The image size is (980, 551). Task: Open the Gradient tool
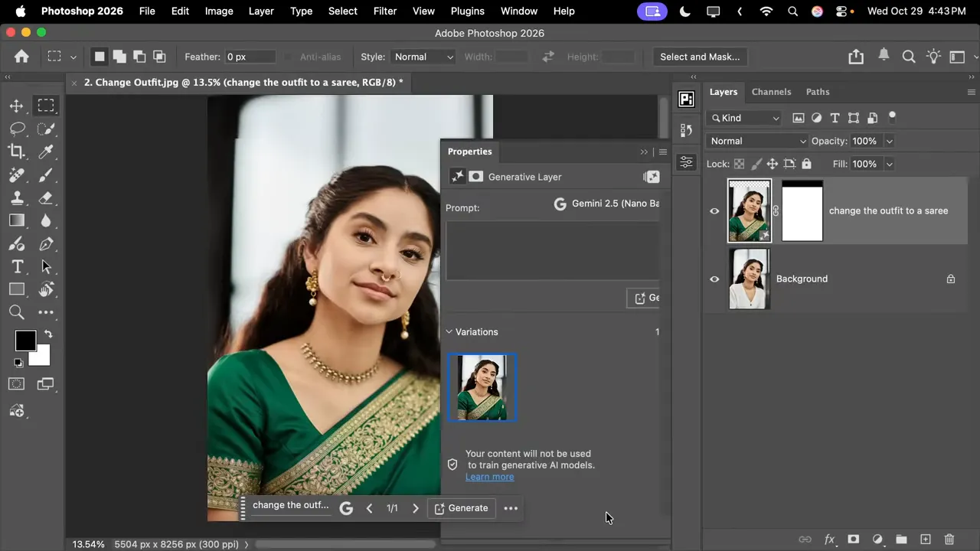pos(16,220)
